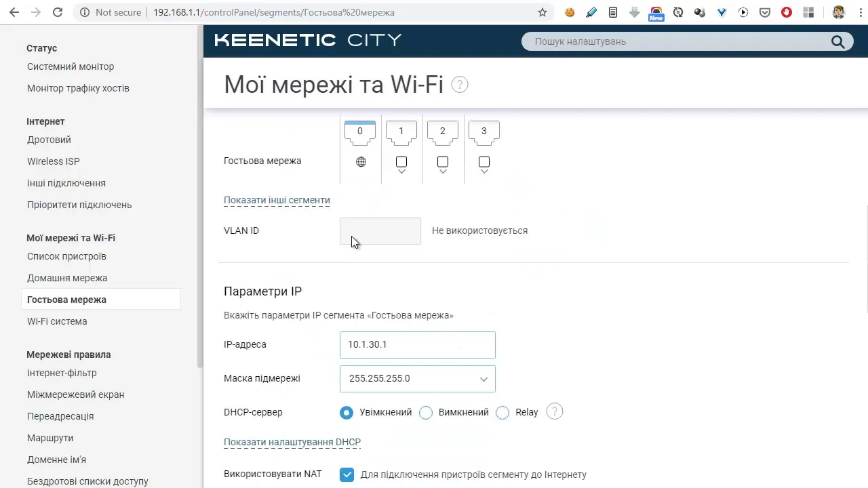Open Список пристроїв

click(66, 256)
